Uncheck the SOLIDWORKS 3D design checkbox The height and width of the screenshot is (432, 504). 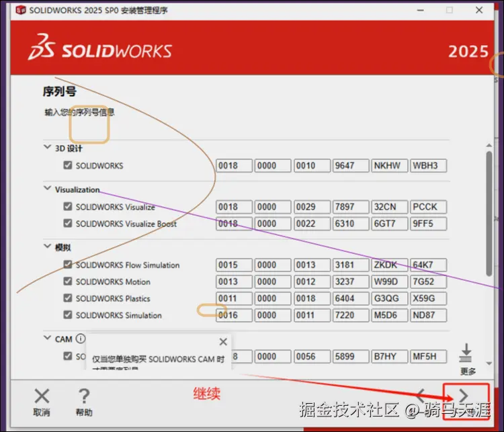pyautogui.click(x=67, y=165)
